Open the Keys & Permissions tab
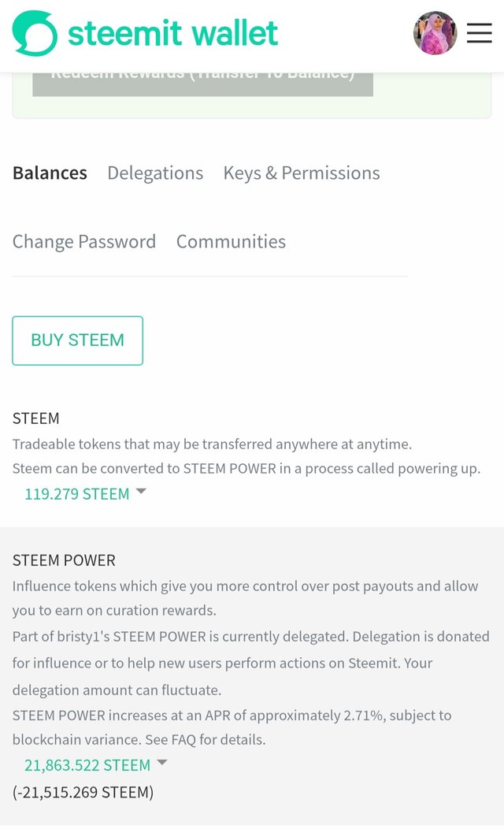 click(302, 173)
